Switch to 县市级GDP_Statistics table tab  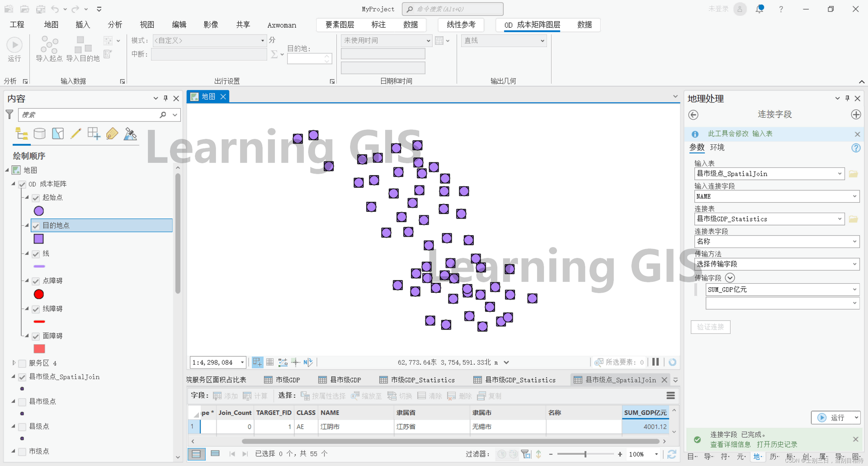click(520, 380)
